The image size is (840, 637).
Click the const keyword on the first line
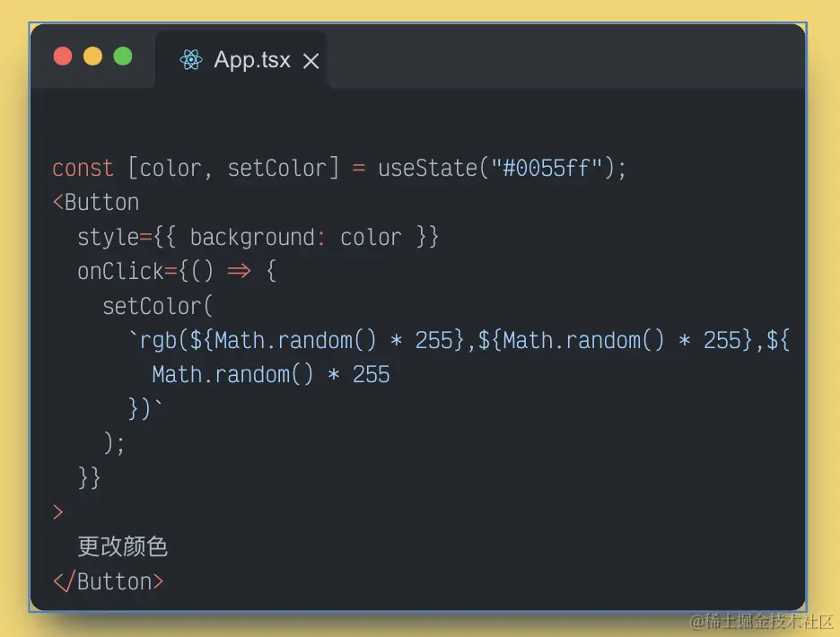click(83, 169)
